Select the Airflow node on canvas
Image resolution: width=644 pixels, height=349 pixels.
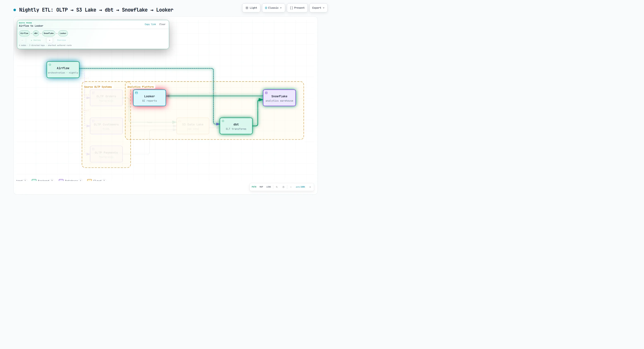point(63,70)
